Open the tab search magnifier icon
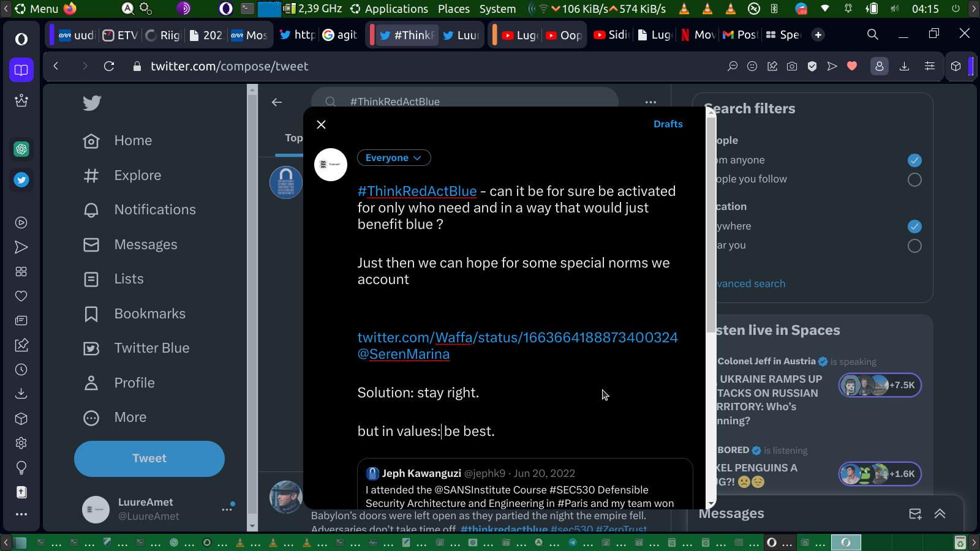The image size is (980, 551). point(873,35)
